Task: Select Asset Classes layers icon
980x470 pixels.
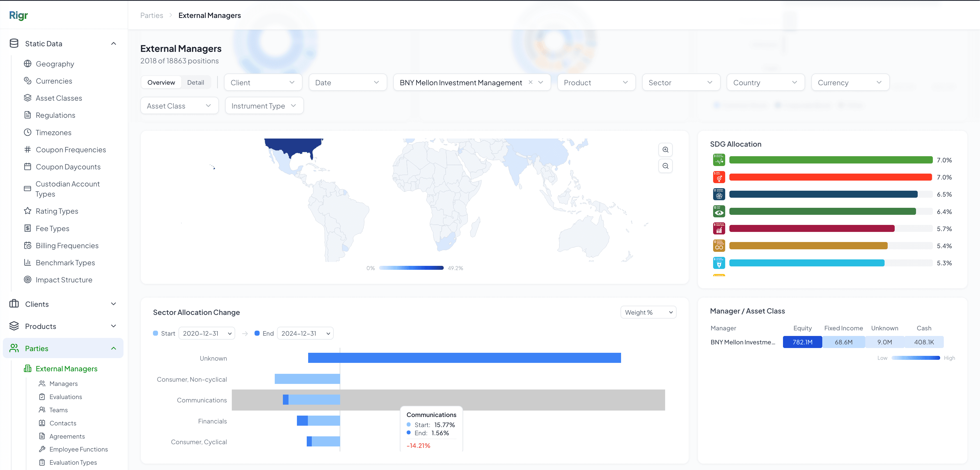Action: coord(28,98)
